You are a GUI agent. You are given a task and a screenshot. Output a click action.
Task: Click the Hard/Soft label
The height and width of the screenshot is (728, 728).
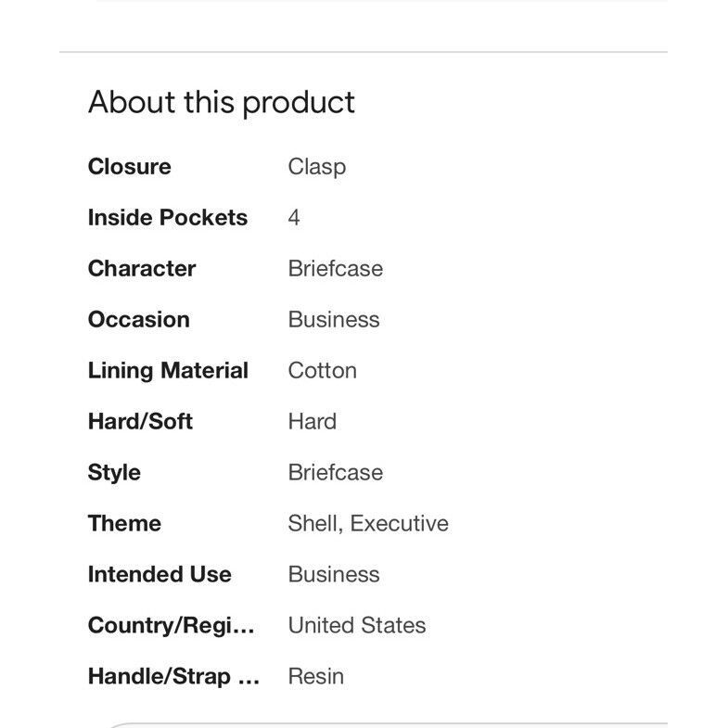(x=140, y=422)
